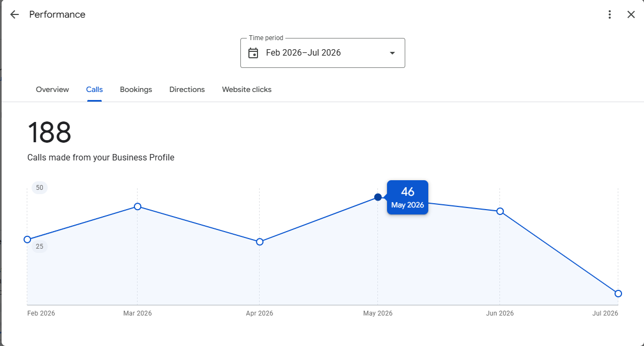This screenshot has width=644, height=346.
Task: Switch to the Overview tab
Action: 52,89
